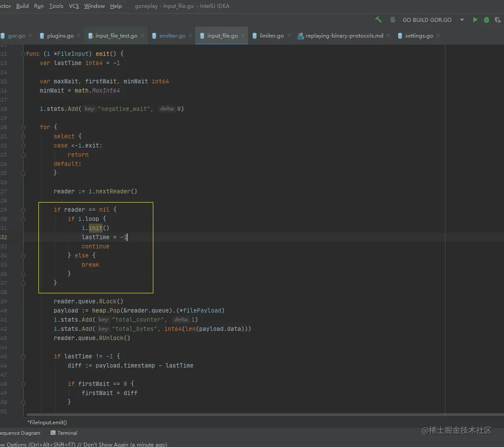The height and width of the screenshot is (447, 504).
Task: Click the Build hammer icon
Action: (x=378, y=20)
